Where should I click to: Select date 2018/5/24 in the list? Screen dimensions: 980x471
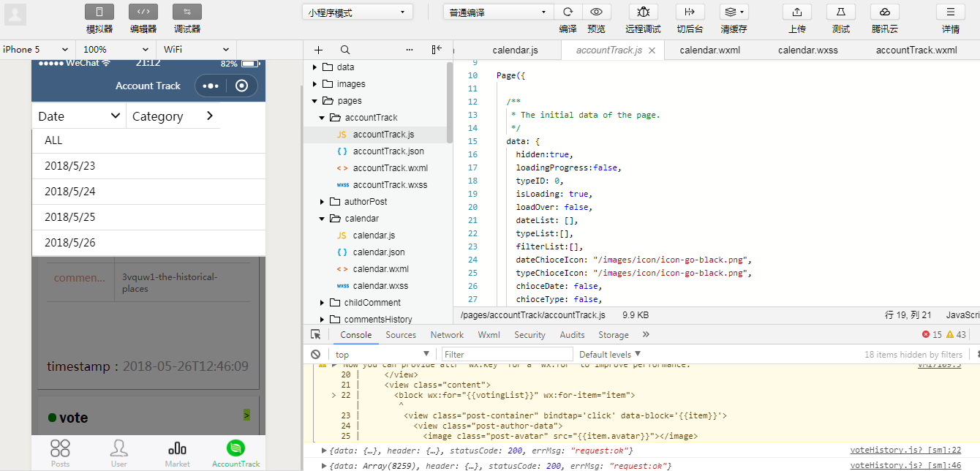tap(148, 192)
